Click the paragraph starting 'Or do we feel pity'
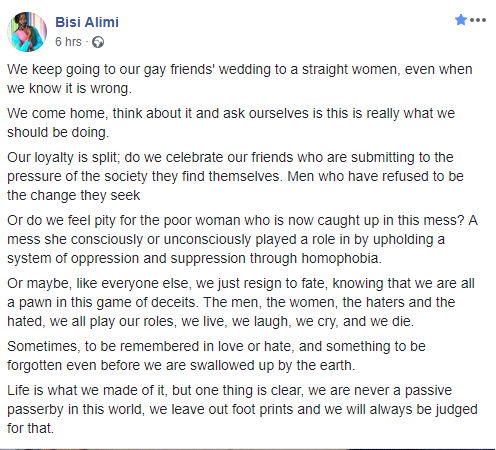The width and height of the screenshot is (496, 450). [242, 239]
